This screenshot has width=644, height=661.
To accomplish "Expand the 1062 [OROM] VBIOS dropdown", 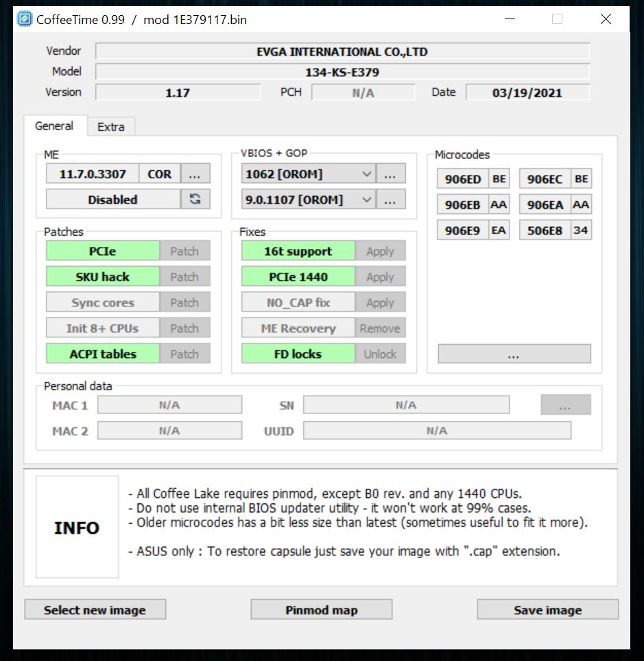I will point(366,173).
